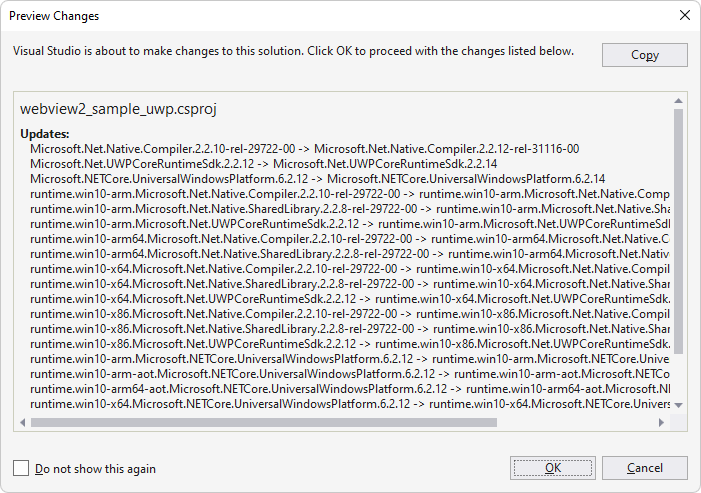Click the horizontal scrollbar thumb
The height and width of the screenshot is (493, 701).
coord(264,422)
